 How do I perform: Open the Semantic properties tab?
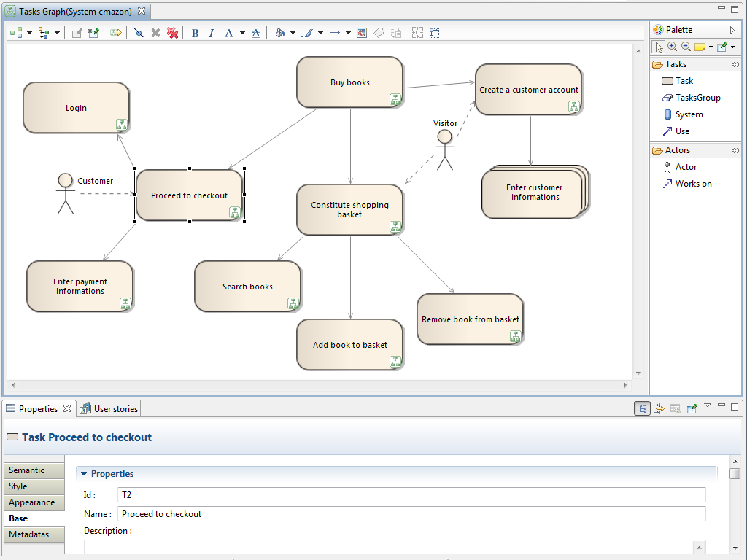tap(34, 470)
